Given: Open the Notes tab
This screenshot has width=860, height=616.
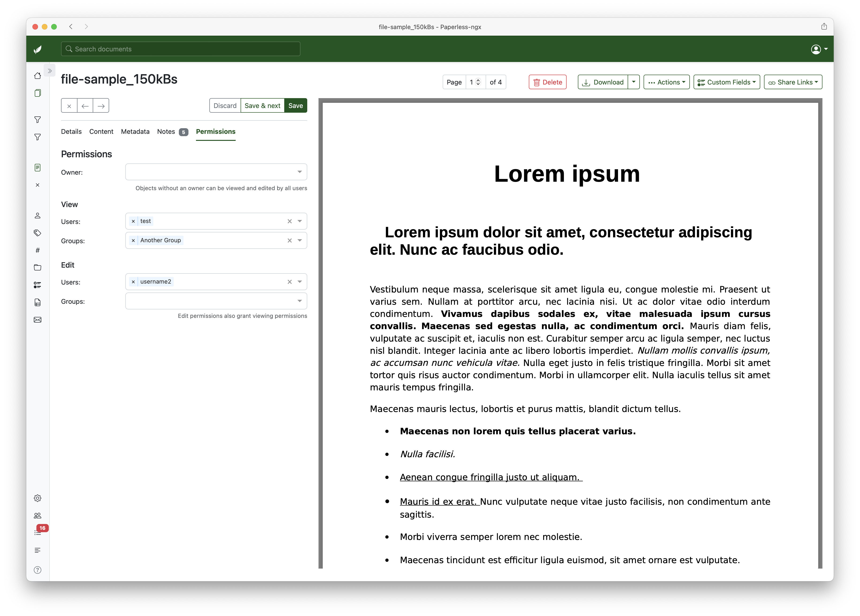Looking at the screenshot, I should pos(166,132).
